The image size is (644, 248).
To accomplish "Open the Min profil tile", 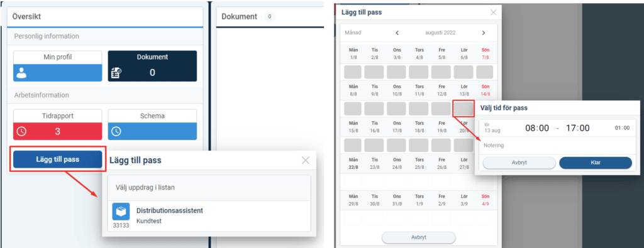I will click(x=57, y=66).
